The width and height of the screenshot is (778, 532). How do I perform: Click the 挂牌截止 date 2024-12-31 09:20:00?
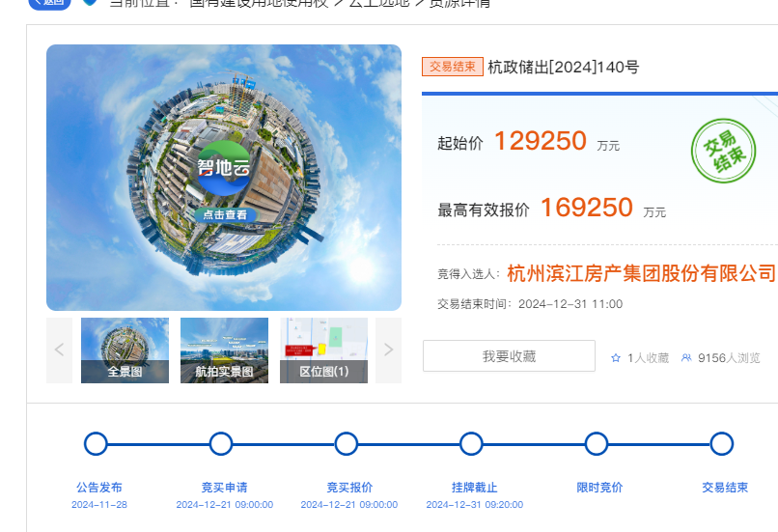pyautogui.click(x=475, y=505)
